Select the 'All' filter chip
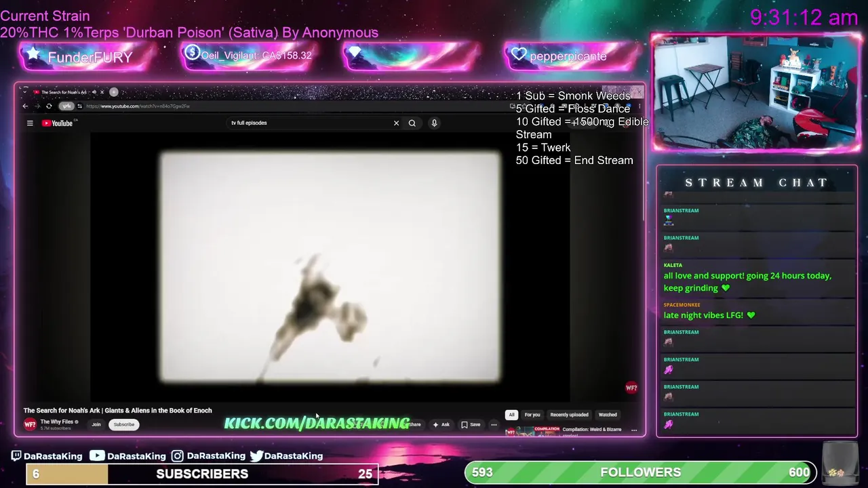Viewport: 868px width, 488px height. tap(512, 415)
